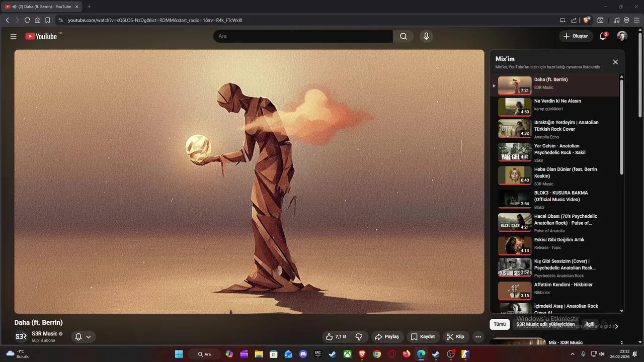Screen dimensions: 644x362
Task: Reload the page in browser toolbar
Action: coord(27,20)
